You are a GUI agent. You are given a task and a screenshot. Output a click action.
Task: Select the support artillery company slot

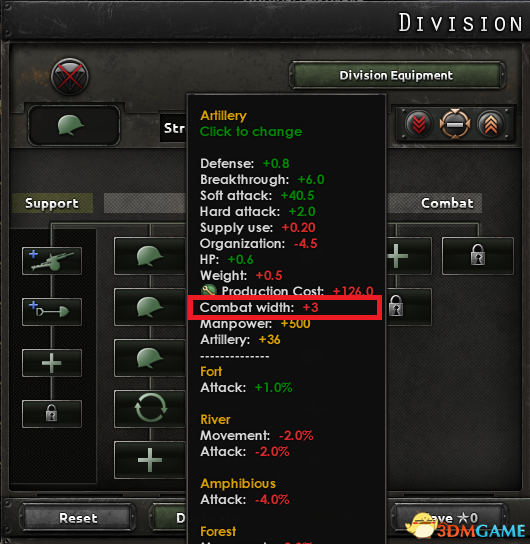click(52, 261)
